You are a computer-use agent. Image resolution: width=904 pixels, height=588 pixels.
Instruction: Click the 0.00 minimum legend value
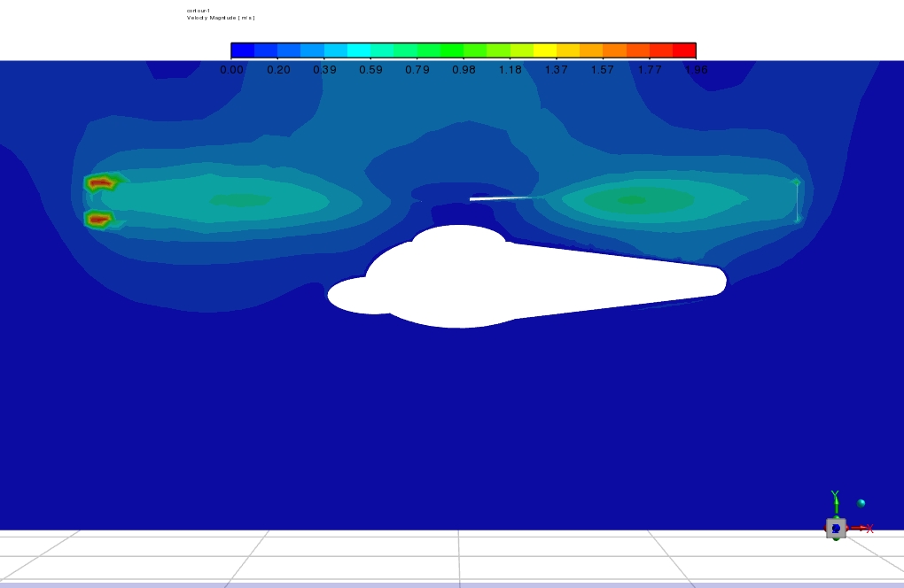coord(231,70)
